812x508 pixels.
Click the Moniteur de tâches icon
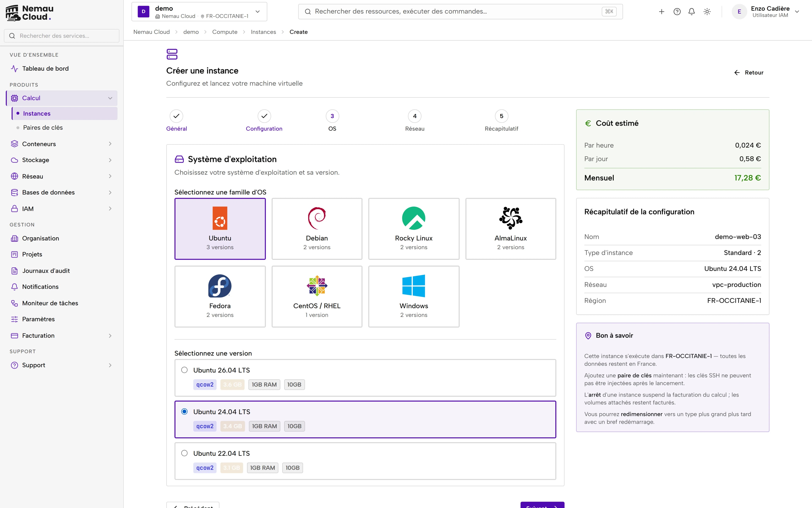coord(14,303)
